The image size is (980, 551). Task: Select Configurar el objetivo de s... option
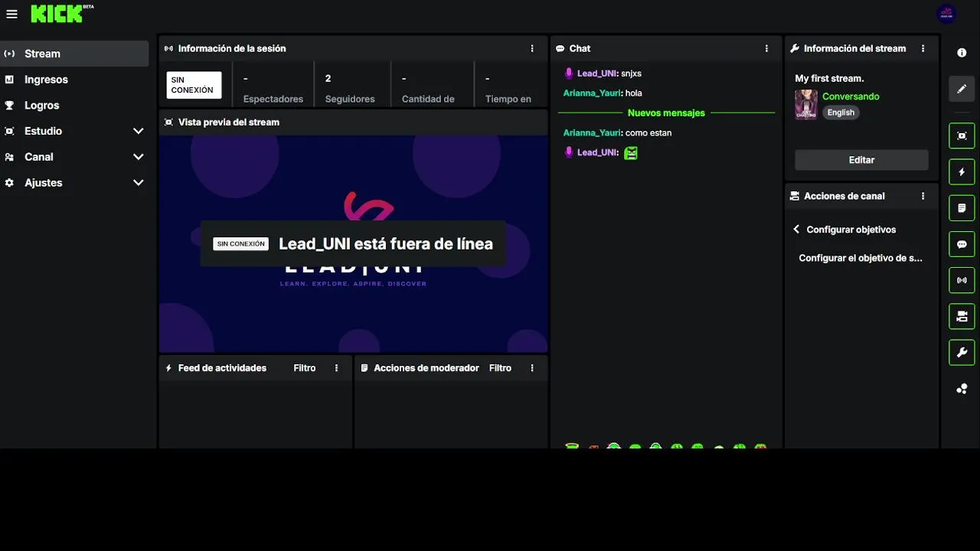(861, 258)
